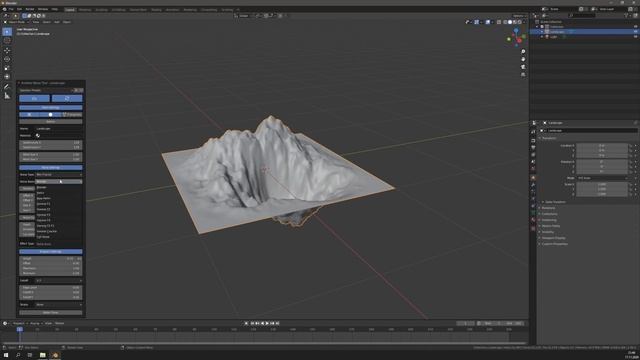Hide Landscape object with its eye icon
640x360 pixels.
[x=636, y=31]
